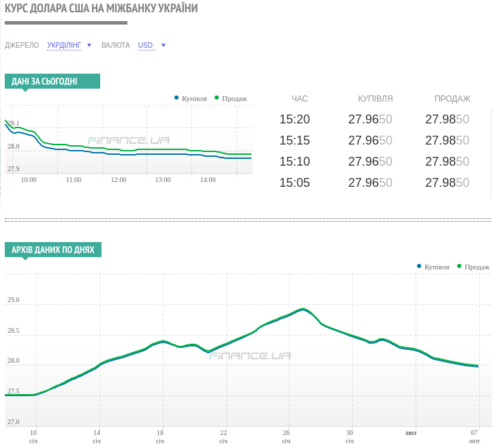This screenshot has width=492, height=448.
Task: Click the 12:00 mark on today's chart
Action: coord(119,180)
